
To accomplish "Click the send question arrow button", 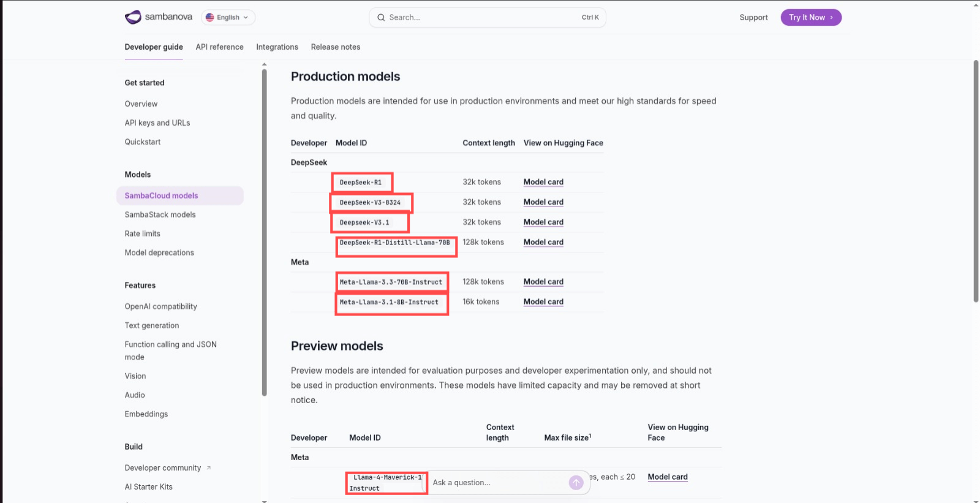I will tap(576, 483).
